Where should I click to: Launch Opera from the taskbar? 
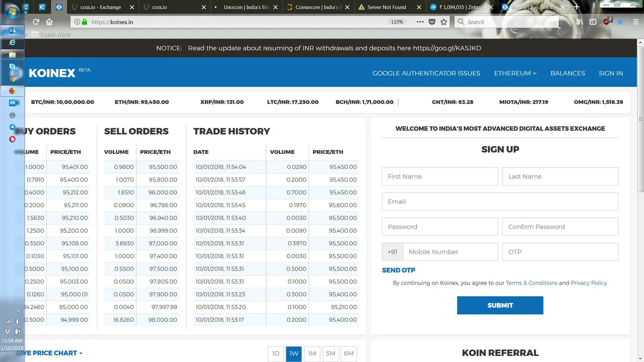(12, 139)
